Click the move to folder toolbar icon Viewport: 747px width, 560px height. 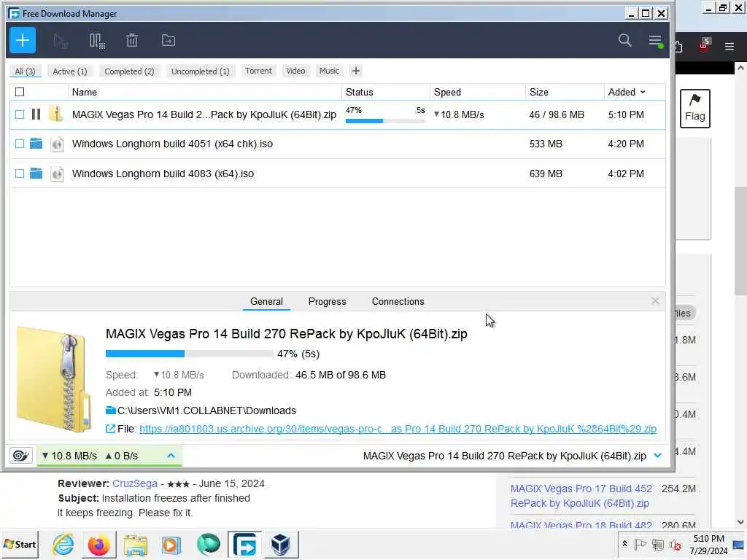click(x=169, y=41)
